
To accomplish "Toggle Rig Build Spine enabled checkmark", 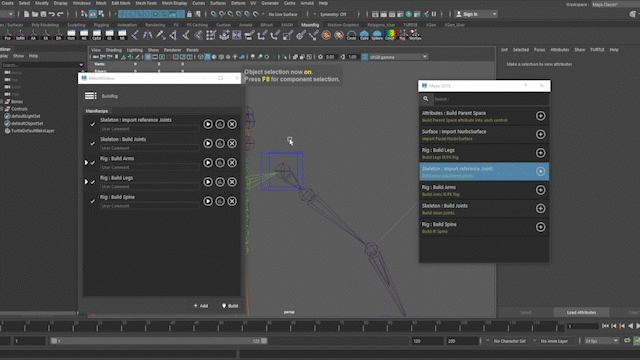I will 93,201.
